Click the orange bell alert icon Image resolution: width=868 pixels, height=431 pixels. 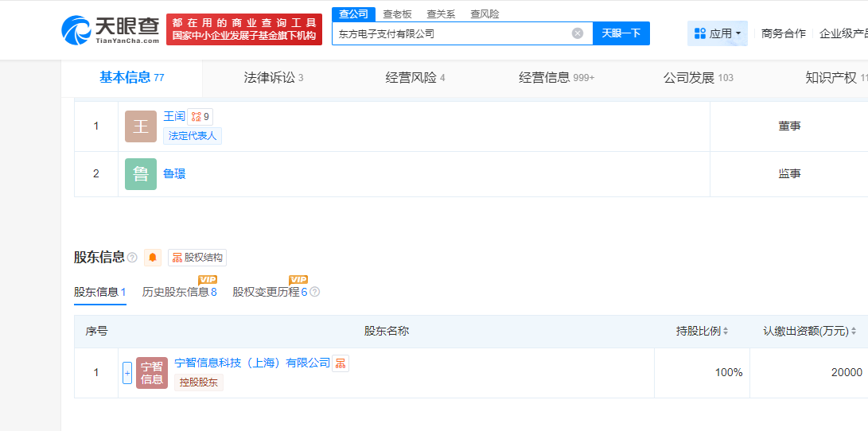(153, 258)
